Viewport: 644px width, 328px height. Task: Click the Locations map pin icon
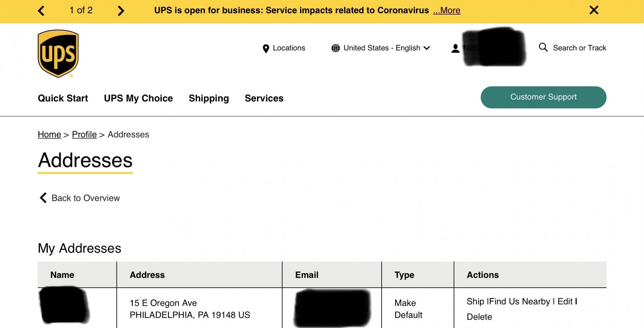tap(266, 49)
